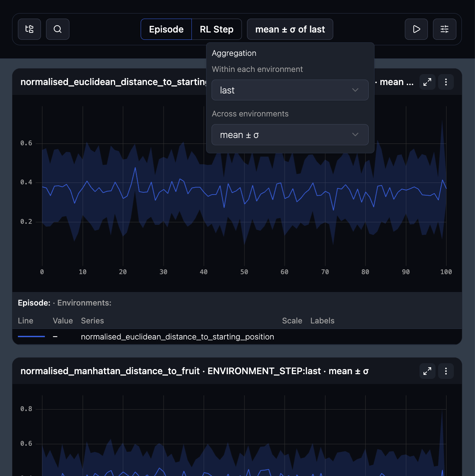
Task: Click the play button icon
Action: [416, 29]
